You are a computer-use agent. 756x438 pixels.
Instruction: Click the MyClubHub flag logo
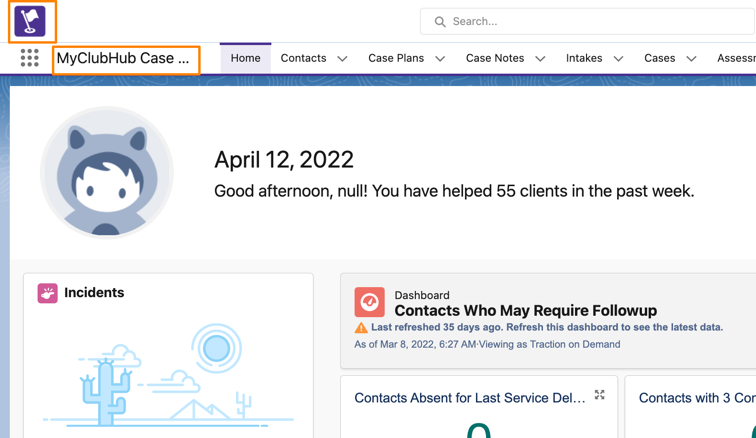(x=30, y=22)
